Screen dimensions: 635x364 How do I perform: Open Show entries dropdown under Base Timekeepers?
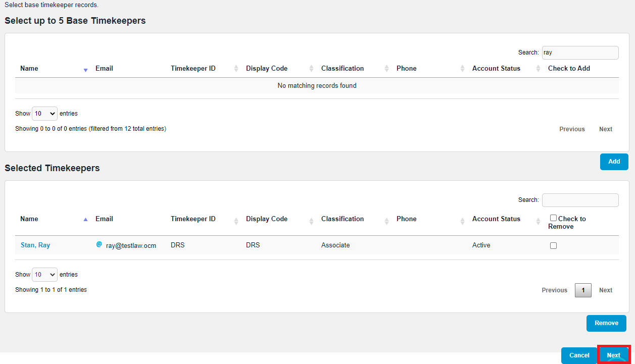pos(44,114)
